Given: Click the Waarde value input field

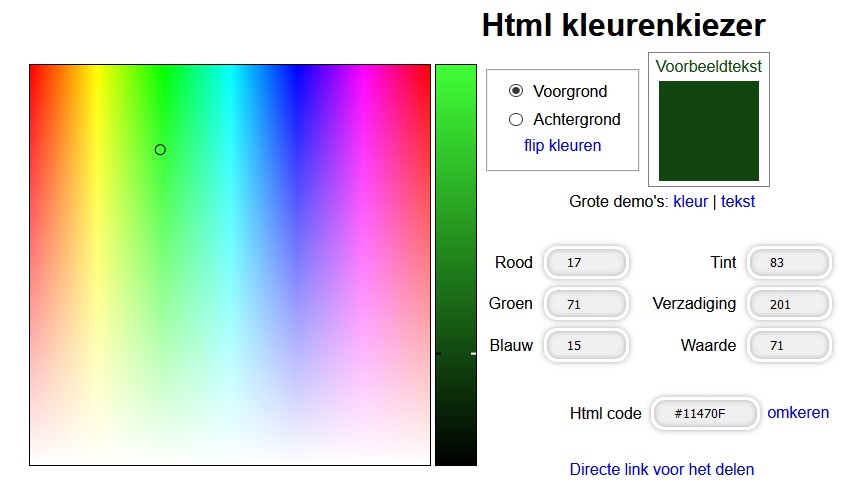Looking at the screenshot, I should 789,345.
